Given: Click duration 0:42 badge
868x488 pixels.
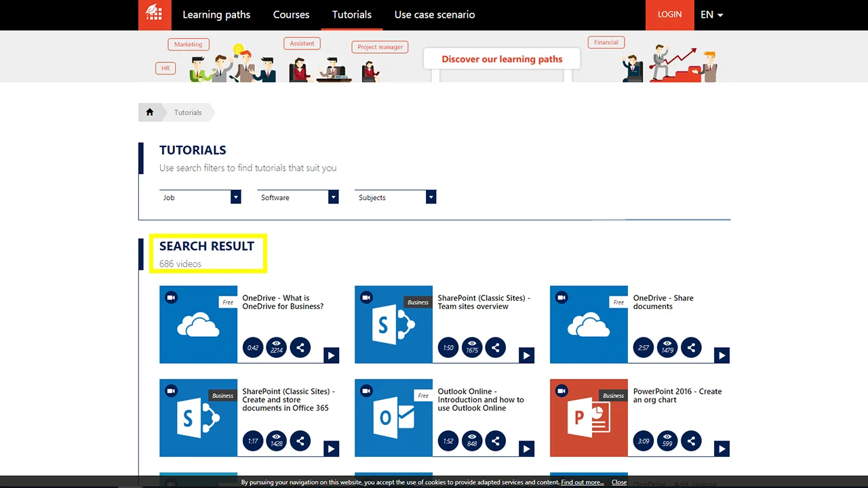Looking at the screenshot, I should click(253, 348).
